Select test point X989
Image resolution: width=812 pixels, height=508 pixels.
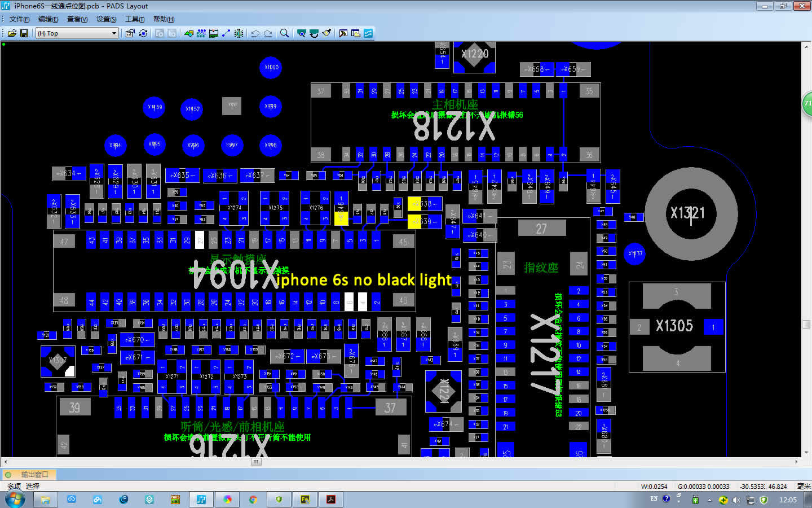click(271, 106)
